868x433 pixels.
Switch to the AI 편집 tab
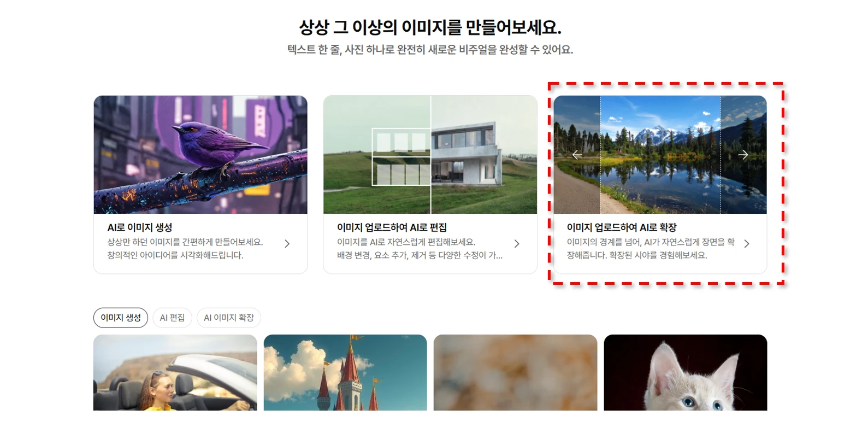(172, 318)
